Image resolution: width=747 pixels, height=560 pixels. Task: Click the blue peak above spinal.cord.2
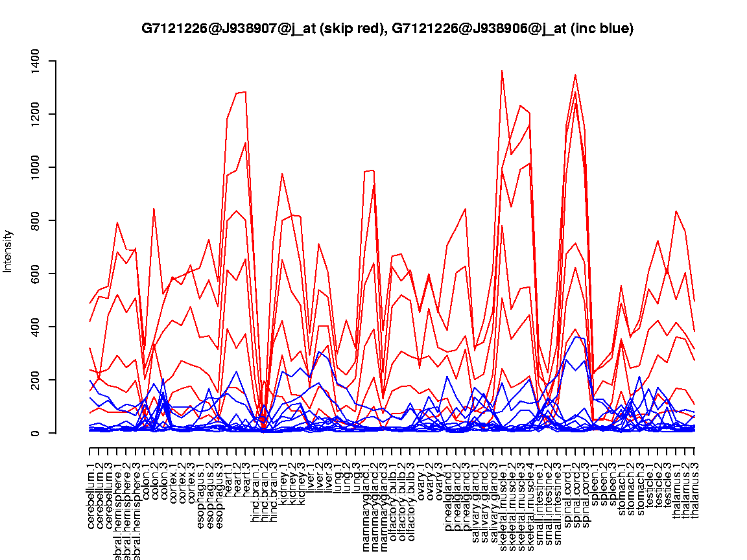[x=576, y=337]
